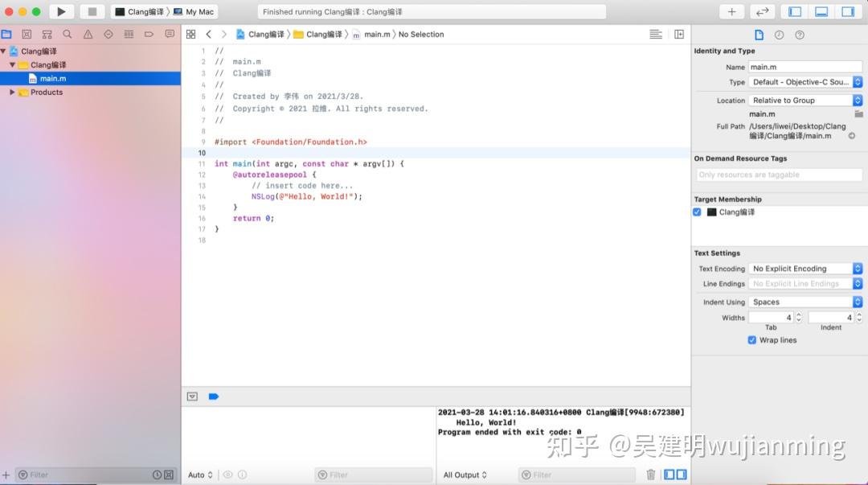Open the Issue navigator
This screenshot has height=485, width=868.
point(88,35)
